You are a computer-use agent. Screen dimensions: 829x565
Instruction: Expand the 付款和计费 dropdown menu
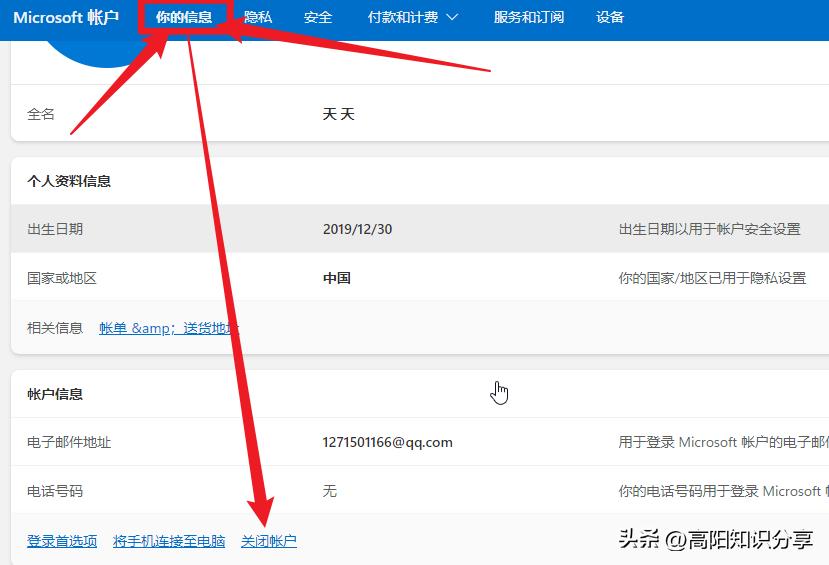coord(412,17)
